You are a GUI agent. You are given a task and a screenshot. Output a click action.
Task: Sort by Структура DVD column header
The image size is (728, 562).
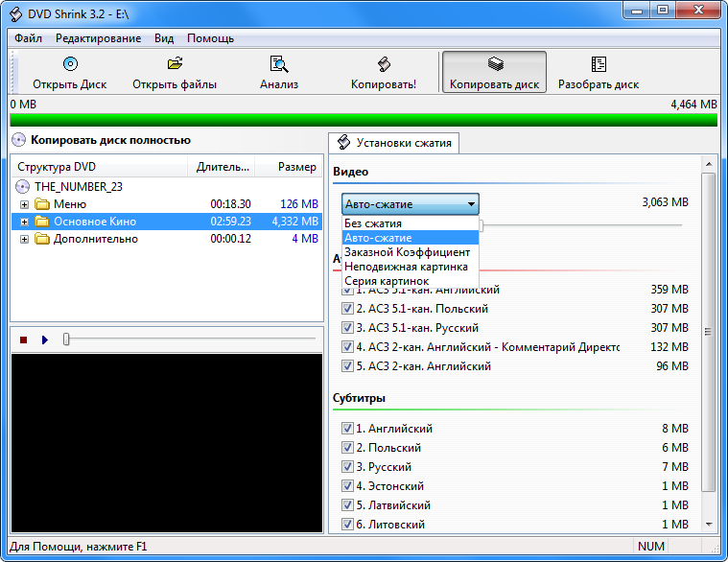[x=100, y=167]
